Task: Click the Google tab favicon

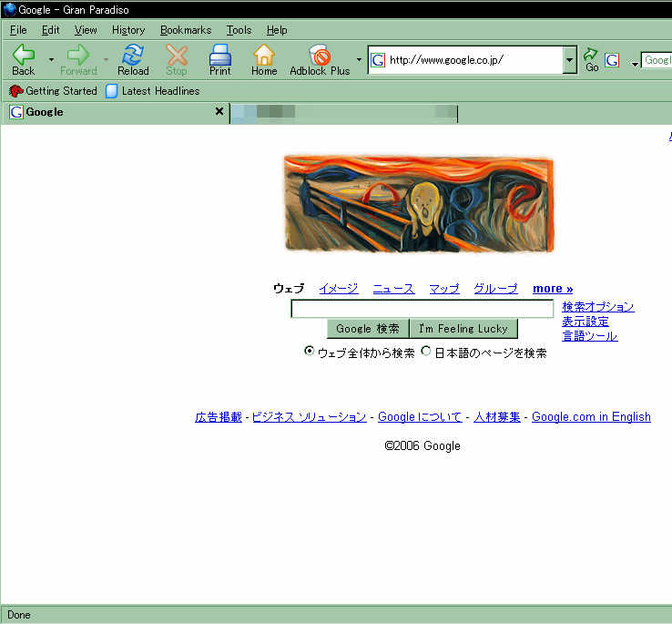Action: [16, 112]
